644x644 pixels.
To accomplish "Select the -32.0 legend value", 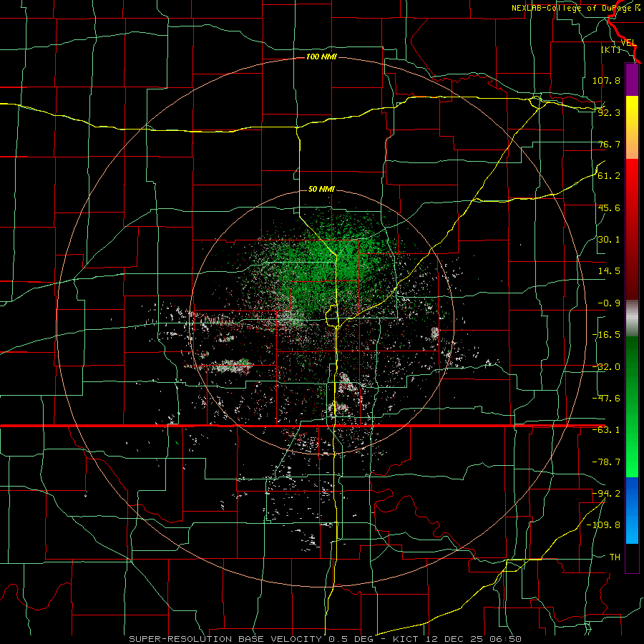I will point(606,367).
